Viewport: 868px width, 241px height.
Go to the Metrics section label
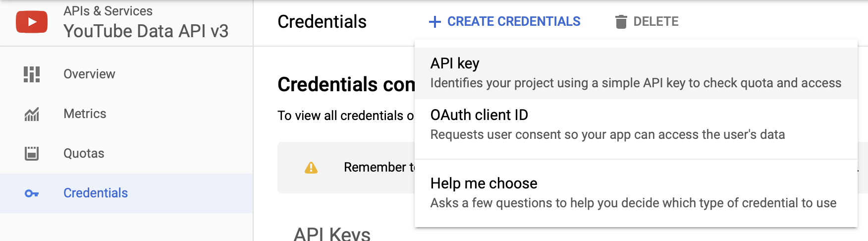tap(85, 114)
